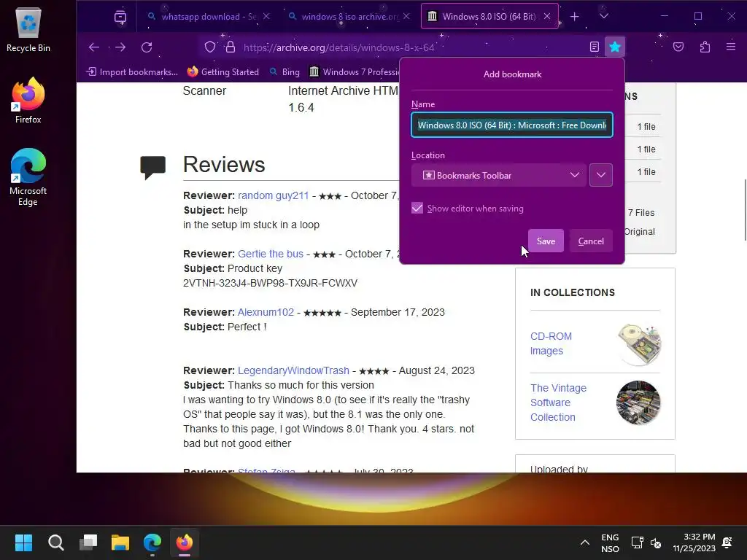
Task: Select the Microsoft Edge desktop shortcut
Action: tap(28, 177)
